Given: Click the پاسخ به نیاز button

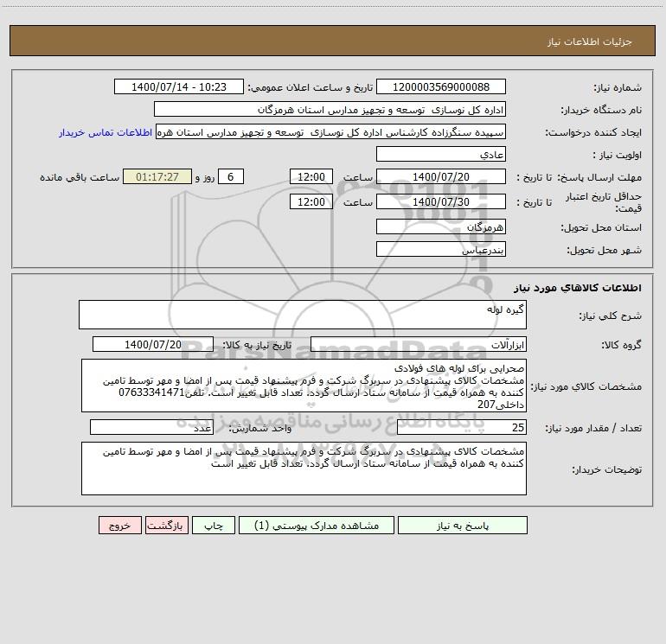Looking at the screenshot, I should pyautogui.click(x=462, y=526).
